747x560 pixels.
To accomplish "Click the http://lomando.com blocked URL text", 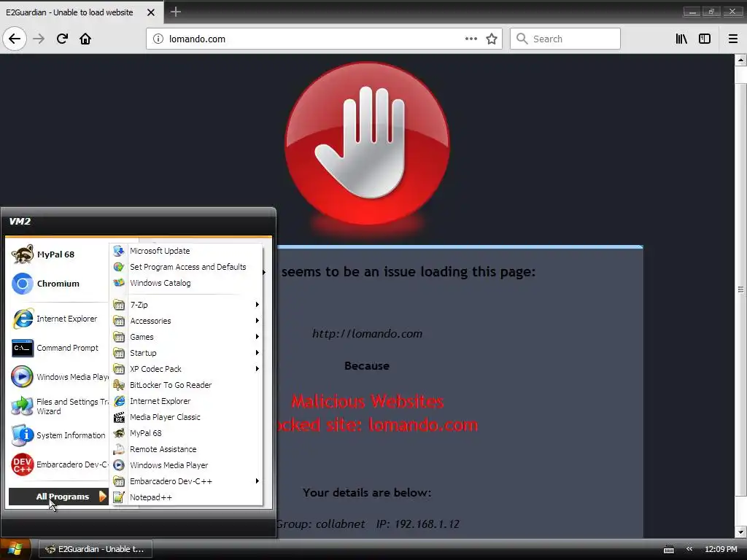I will coord(368,334).
